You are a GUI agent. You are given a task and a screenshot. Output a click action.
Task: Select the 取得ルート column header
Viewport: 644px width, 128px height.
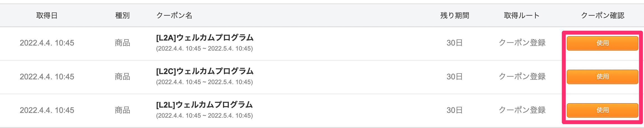(x=522, y=15)
